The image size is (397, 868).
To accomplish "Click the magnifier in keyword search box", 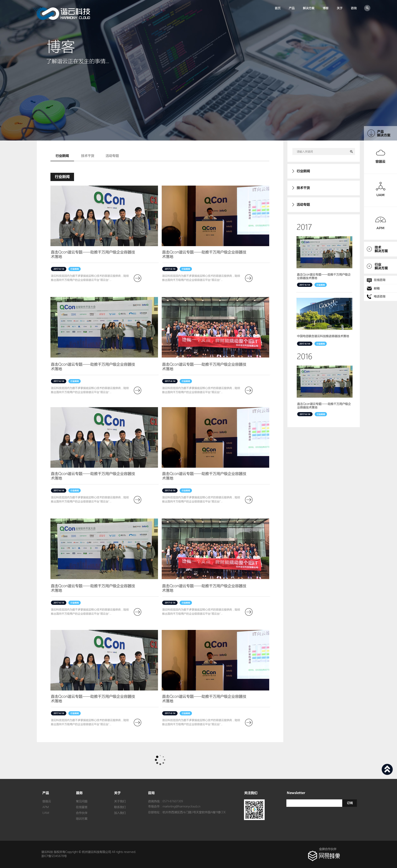I will coord(351,152).
